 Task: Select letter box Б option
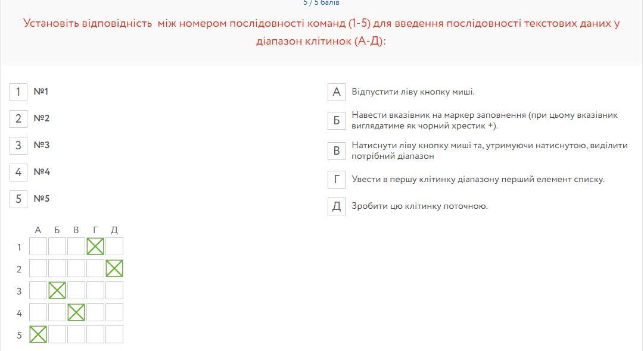[337, 121]
